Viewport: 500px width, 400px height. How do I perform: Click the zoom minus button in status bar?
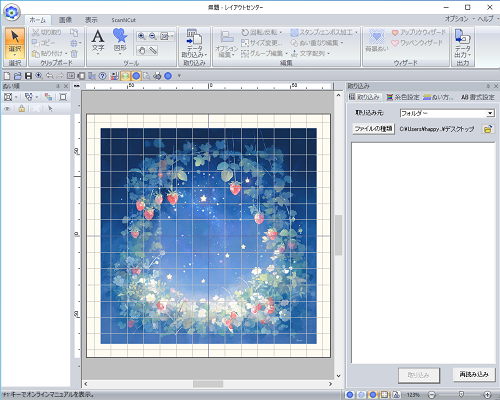pos(432,395)
